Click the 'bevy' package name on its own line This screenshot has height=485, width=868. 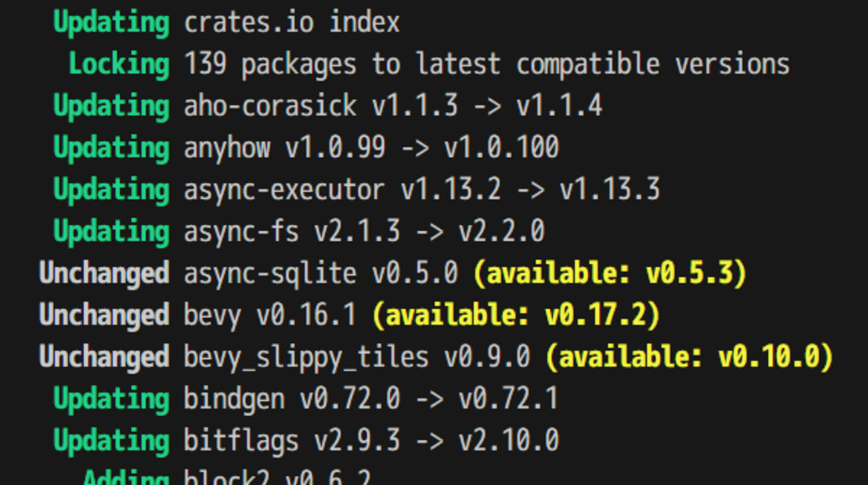[x=212, y=316]
